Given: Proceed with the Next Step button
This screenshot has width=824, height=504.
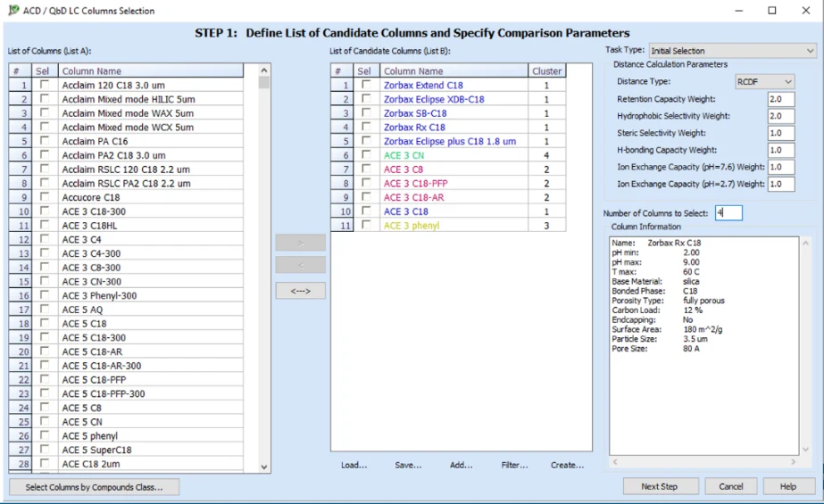Looking at the screenshot, I should 661,487.
